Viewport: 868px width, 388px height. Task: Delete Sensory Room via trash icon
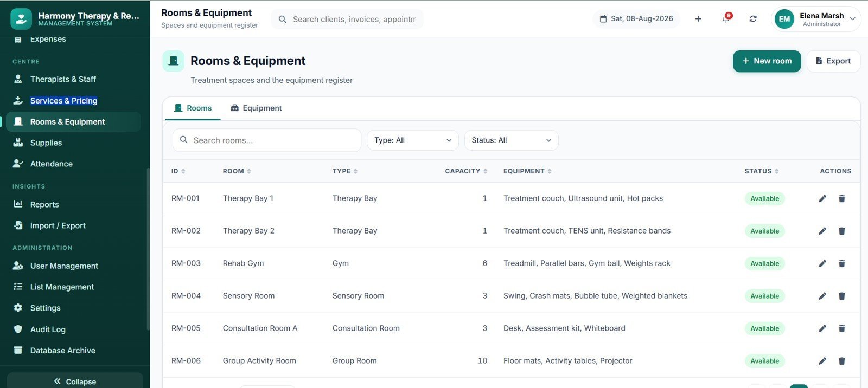pos(842,296)
